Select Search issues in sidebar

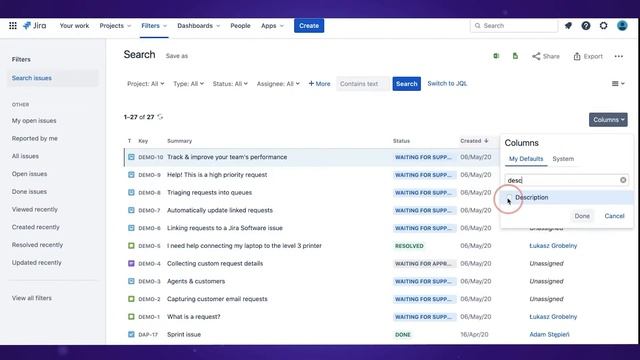coord(52,78)
